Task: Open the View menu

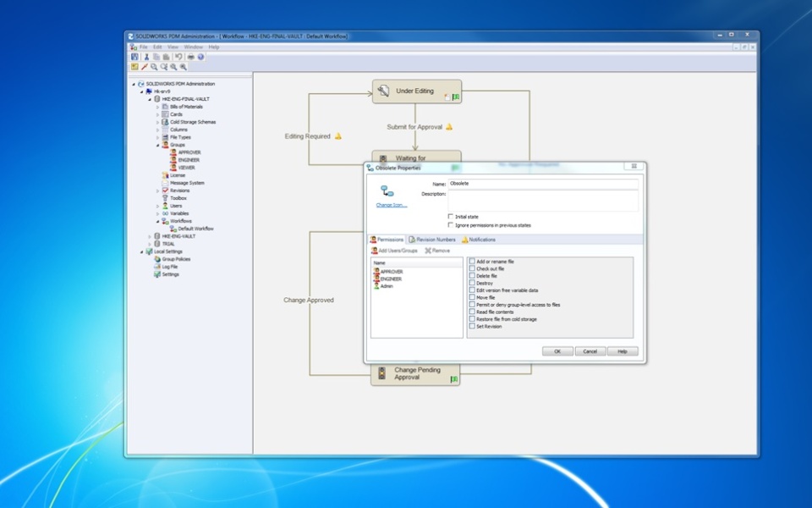Action: click(173, 47)
